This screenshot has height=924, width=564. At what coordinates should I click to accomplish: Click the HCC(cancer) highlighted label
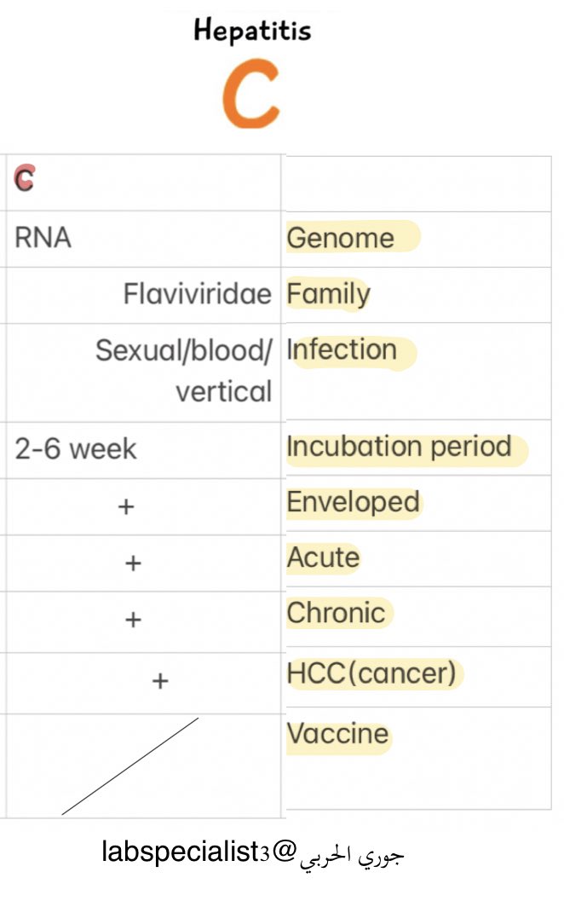[371, 673]
